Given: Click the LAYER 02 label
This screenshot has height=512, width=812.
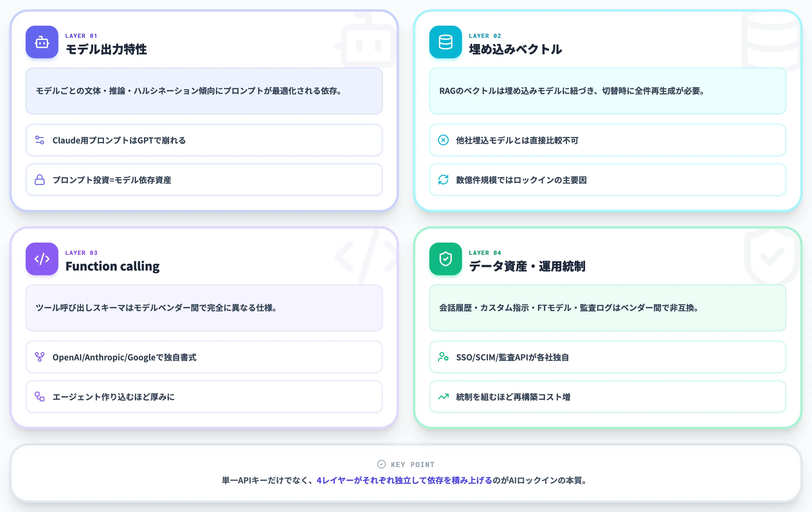Looking at the screenshot, I should click(485, 36).
